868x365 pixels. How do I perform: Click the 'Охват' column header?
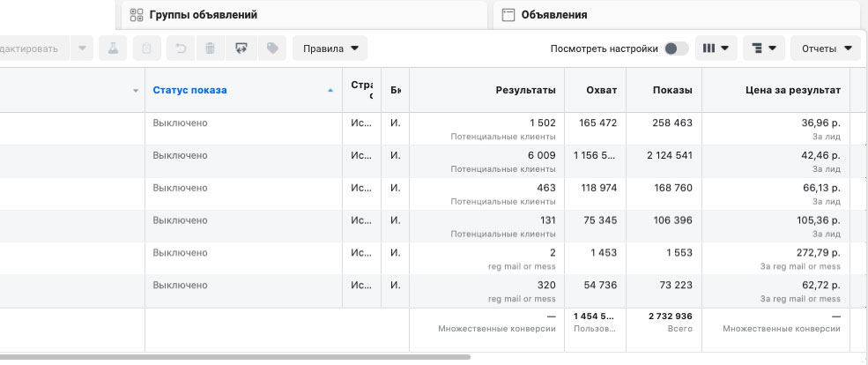pos(601,90)
